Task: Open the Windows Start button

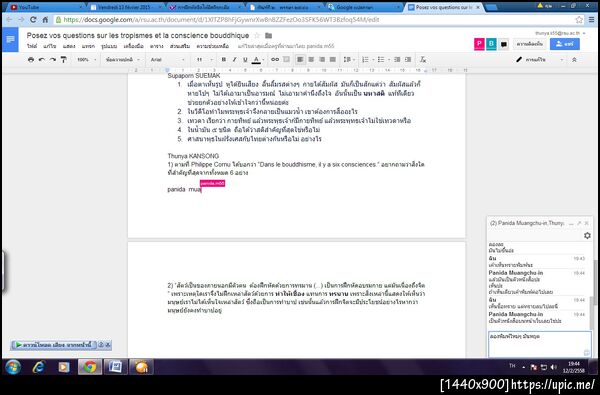Action: pos(13,367)
